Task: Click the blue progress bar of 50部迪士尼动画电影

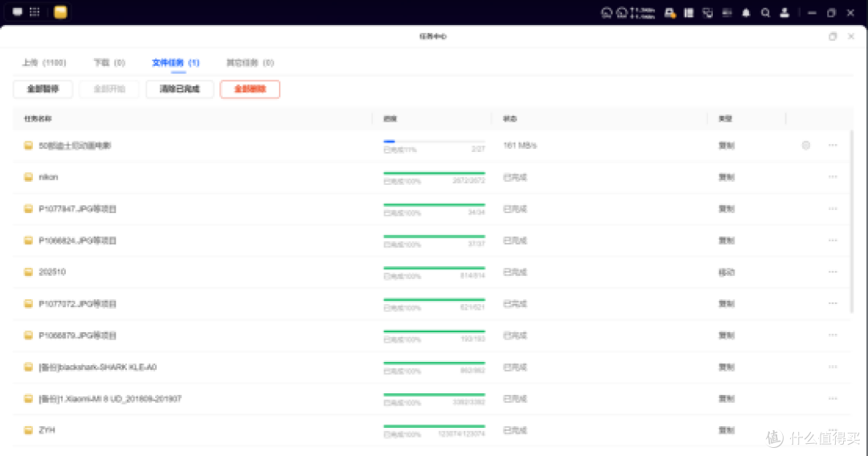Action: tap(434, 142)
